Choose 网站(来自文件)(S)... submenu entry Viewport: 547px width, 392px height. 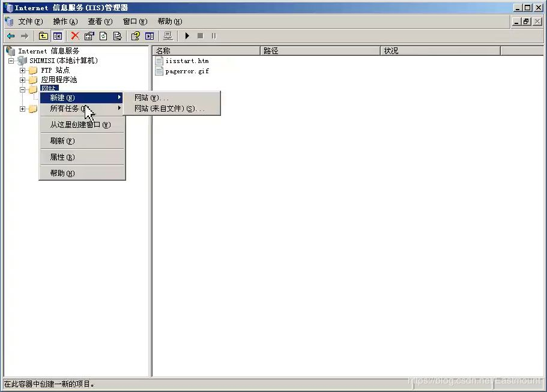point(173,109)
